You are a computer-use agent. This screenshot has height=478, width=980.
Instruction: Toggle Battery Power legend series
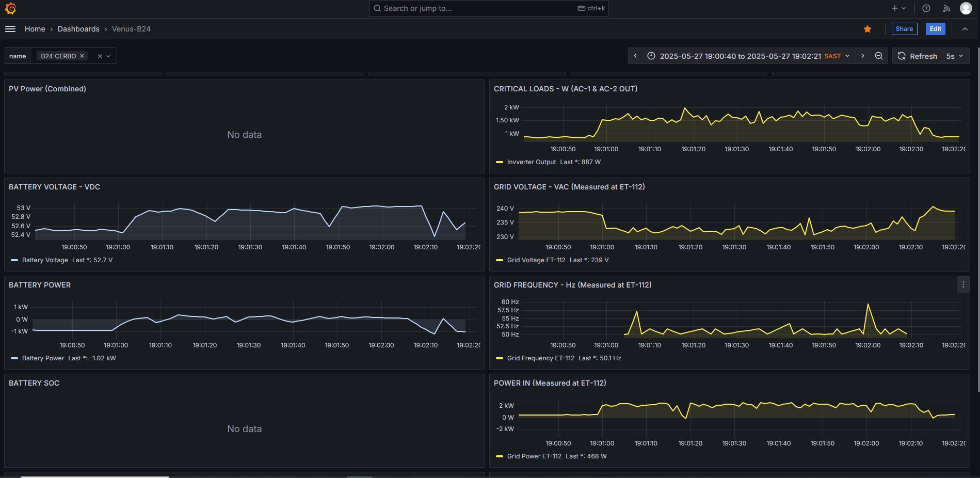pyautogui.click(x=43, y=358)
